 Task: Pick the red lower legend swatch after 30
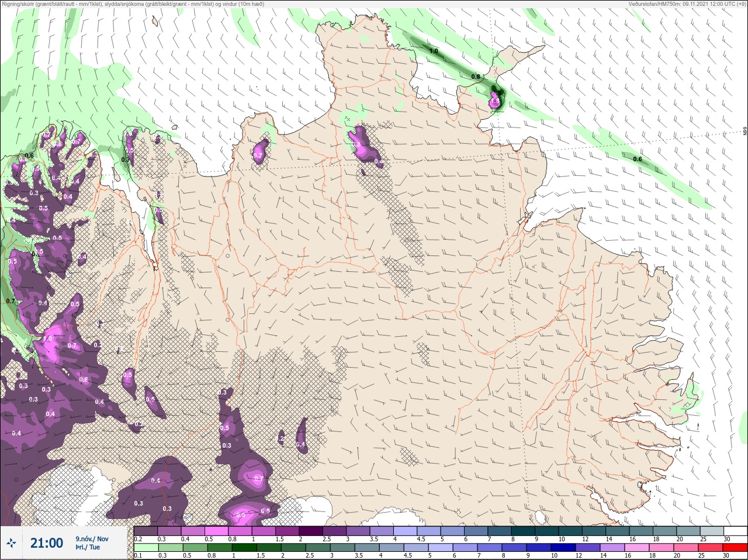[x=735, y=548]
